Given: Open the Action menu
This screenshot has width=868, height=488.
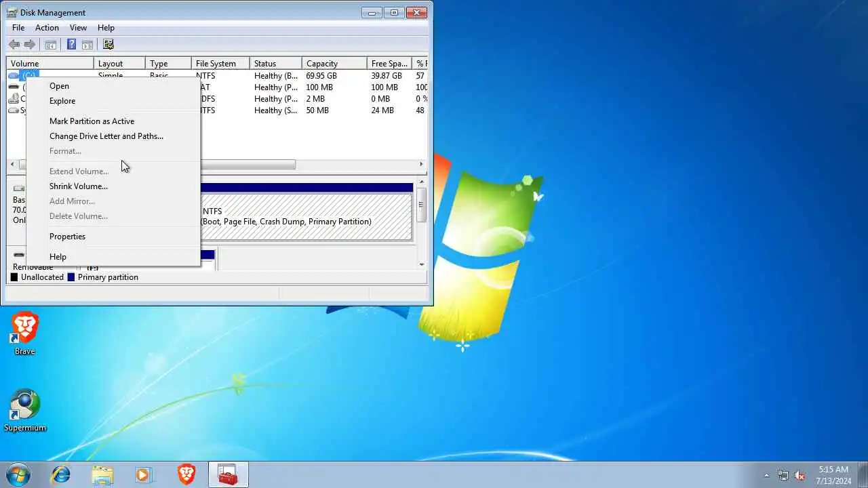Looking at the screenshot, I should 47,28.
